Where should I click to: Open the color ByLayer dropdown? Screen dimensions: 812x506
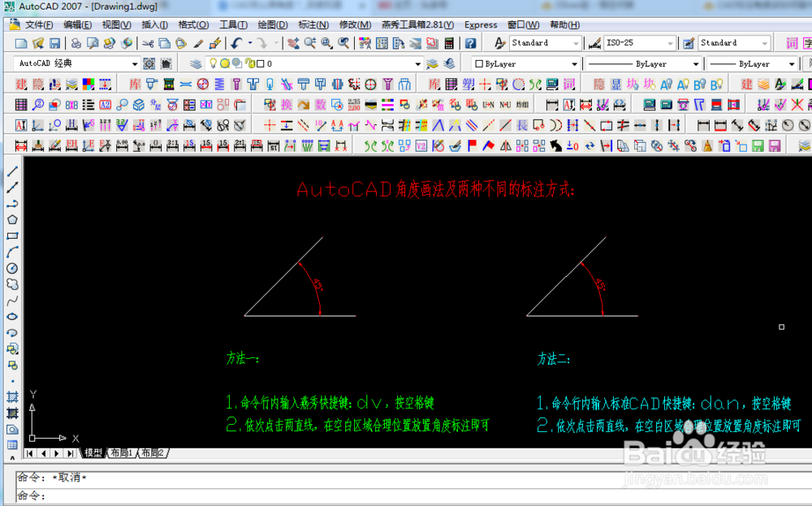pos(574,64)
